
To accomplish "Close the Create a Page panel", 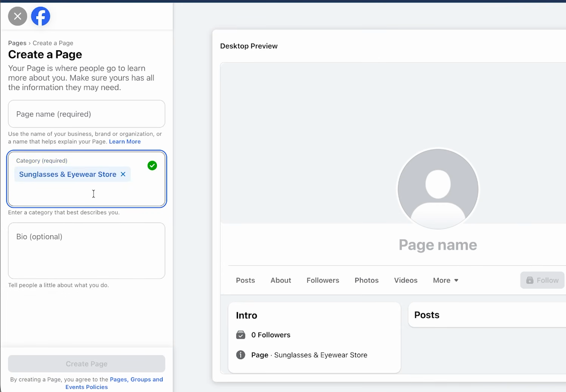I will [x=17, y=16].
